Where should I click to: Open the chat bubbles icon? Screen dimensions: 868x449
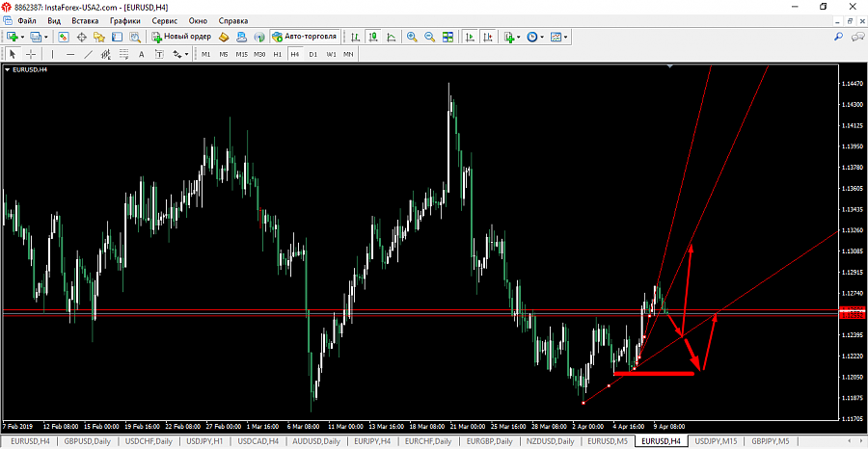[x=857, y=37]
